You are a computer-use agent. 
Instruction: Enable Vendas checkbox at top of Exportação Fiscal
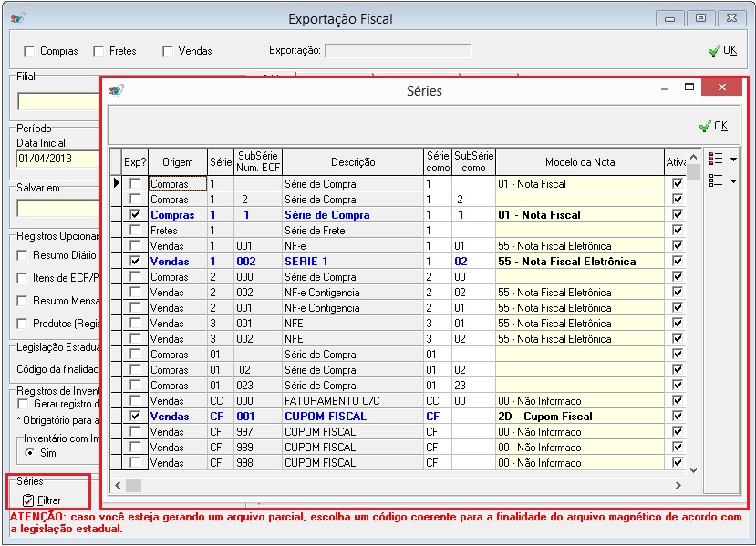pyautogui.click(x=168, y=51)
